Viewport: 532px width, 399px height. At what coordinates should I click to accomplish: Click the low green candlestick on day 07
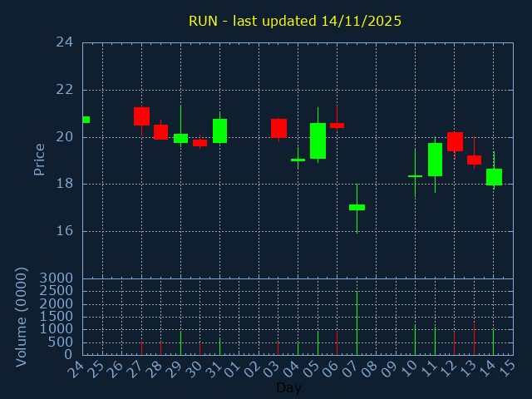(x=357, y=207)
